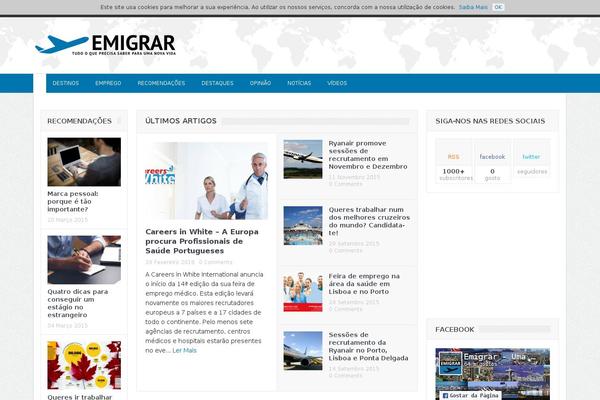Click '0 Comments' under cruzeiros article
Image resolution: width=600 pixels, height=400 pixels.
pyautogui.click(x=345, y=251)
